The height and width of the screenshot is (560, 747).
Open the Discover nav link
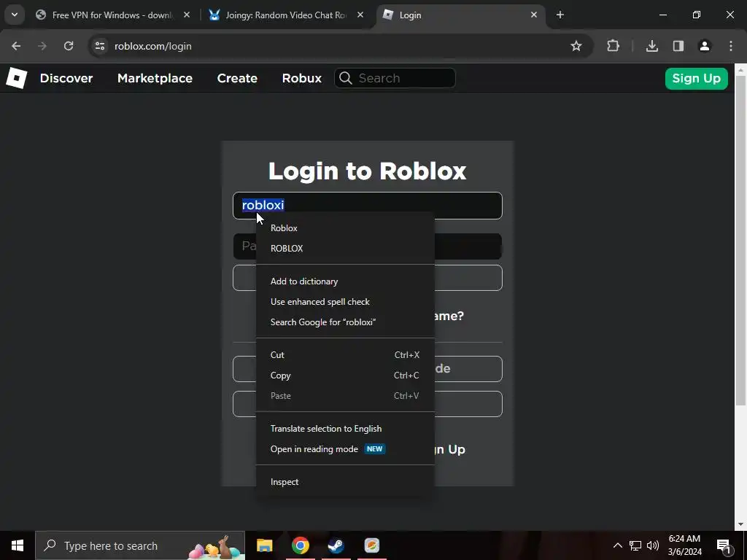[x=66, y=78]
